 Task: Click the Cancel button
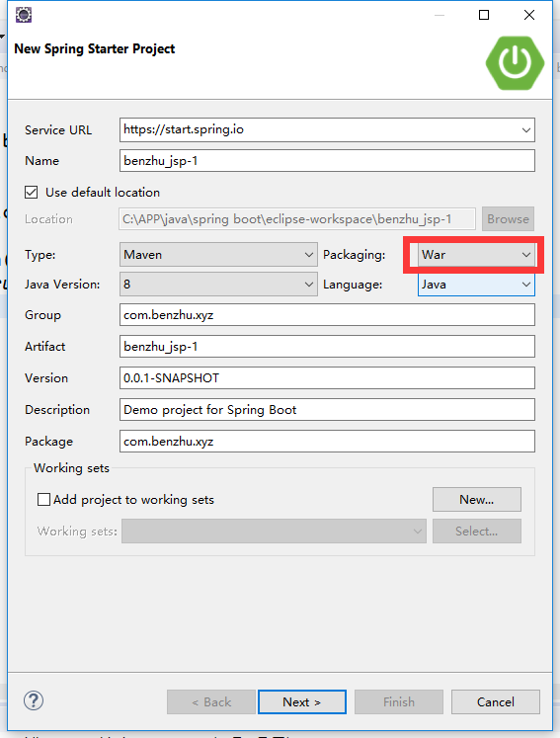pyautogui.click(x=496, y=701)
